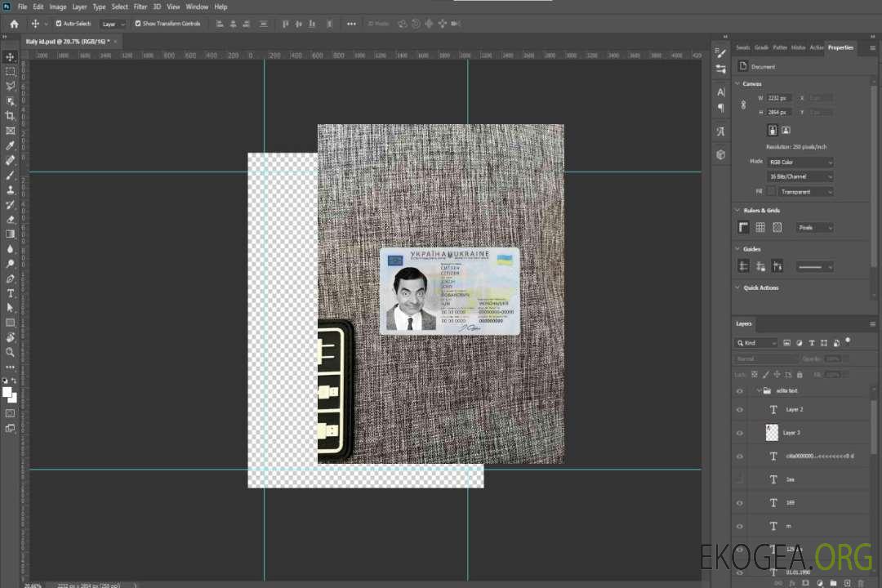Select the Horizontal Type tool
This screenshot has width=882, height=588.
pos(11,292)
